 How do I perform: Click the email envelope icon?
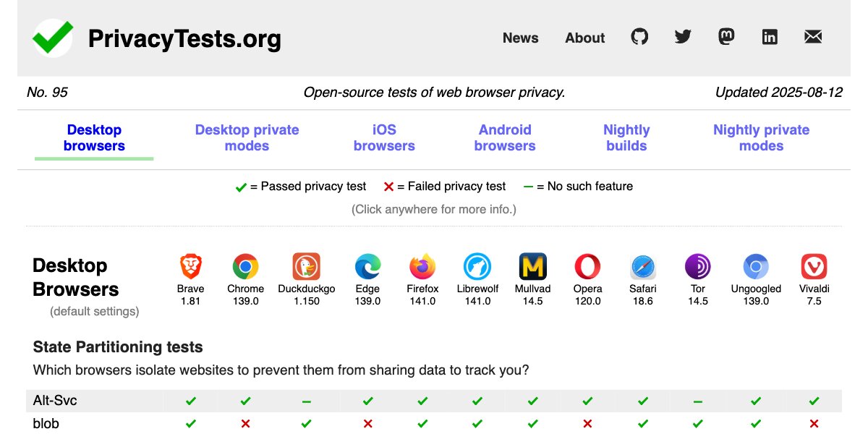[813, 37]
